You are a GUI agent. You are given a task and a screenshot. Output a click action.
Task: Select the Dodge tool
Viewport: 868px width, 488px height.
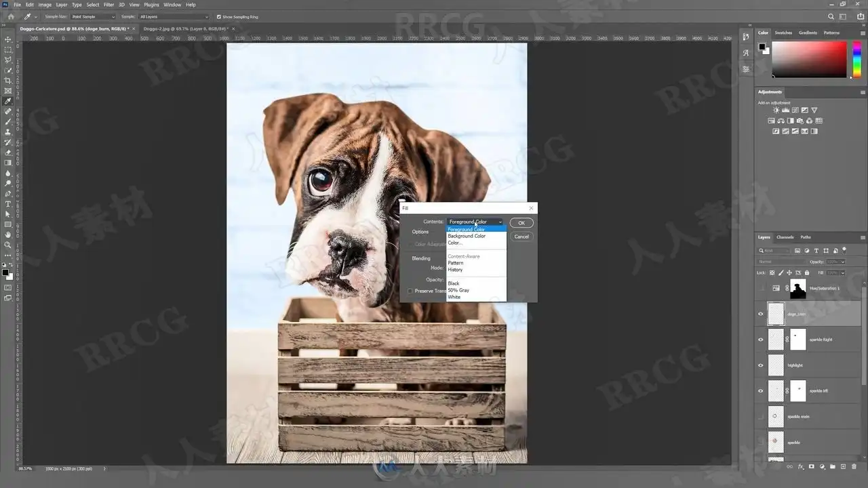[x=8, y=183]
